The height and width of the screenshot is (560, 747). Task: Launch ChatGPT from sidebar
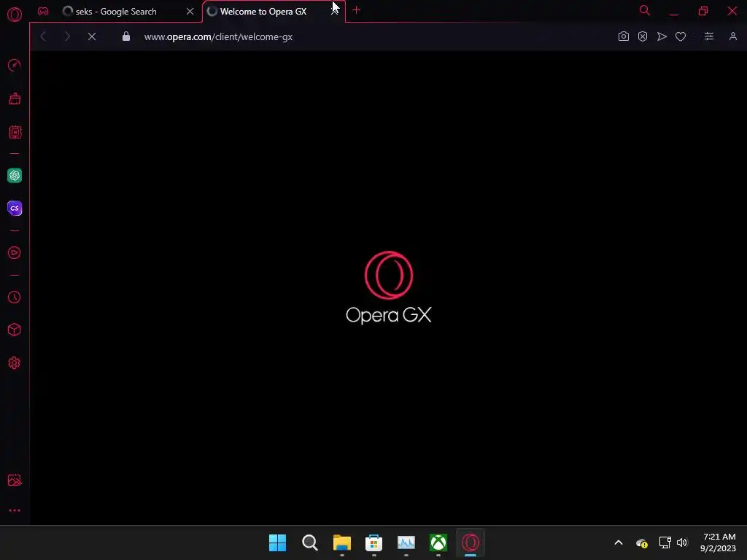(15, 175)
